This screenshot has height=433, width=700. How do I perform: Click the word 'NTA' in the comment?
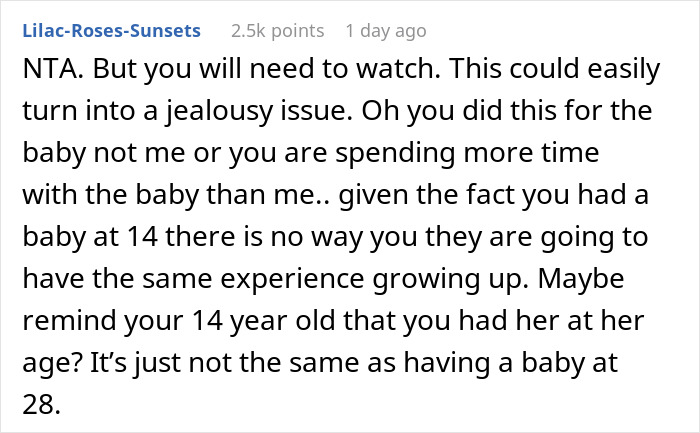[49, 69]
